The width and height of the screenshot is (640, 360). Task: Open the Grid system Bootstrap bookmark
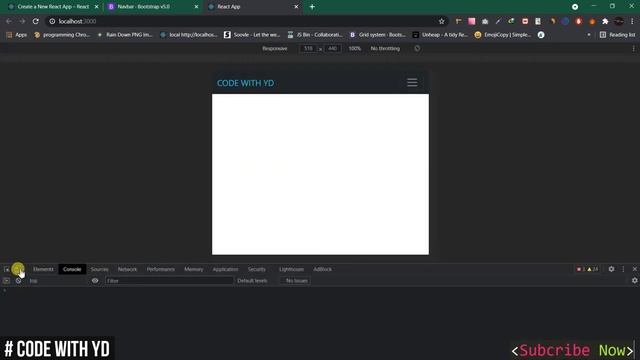point(378,35)
